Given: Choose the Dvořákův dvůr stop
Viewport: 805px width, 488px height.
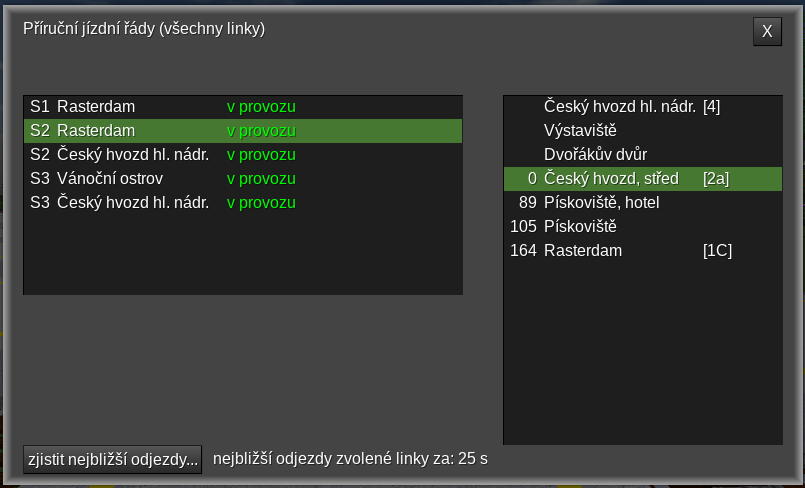Looking at the screenshot, I should pos(595,154).
